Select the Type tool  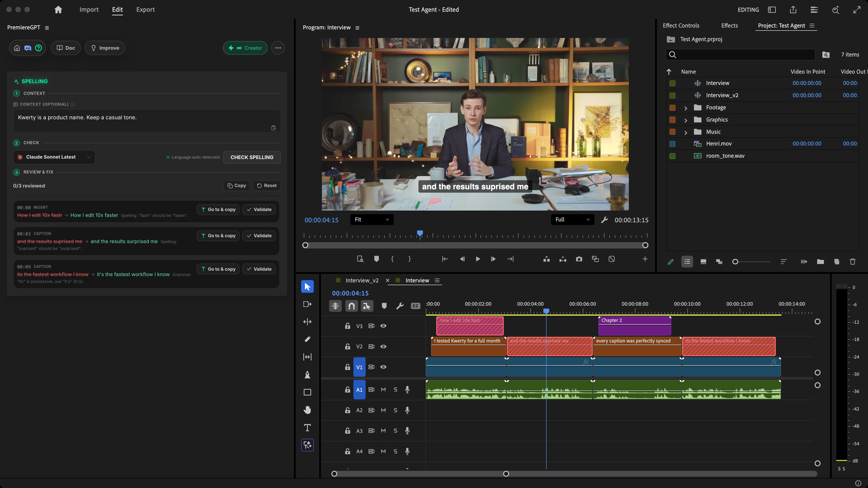click(307, 428)
